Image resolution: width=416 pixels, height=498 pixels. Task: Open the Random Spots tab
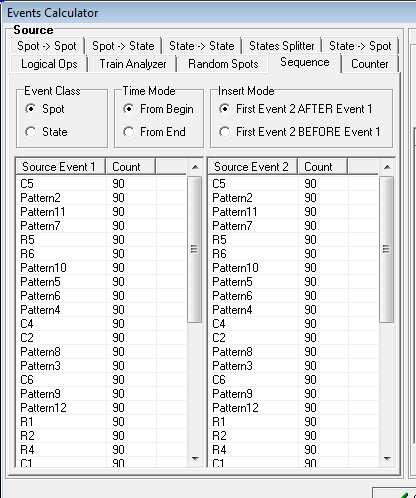click(223, 64)
